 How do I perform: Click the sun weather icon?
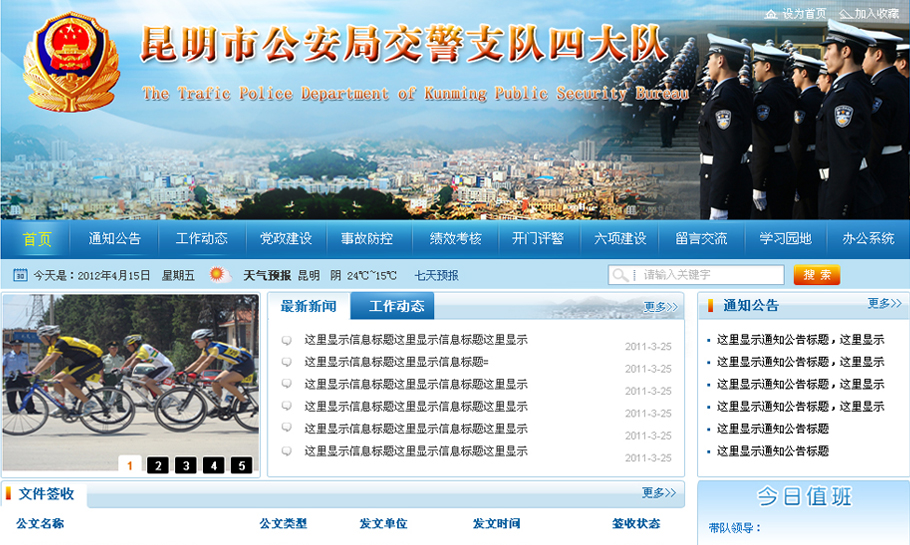(219, 275)
